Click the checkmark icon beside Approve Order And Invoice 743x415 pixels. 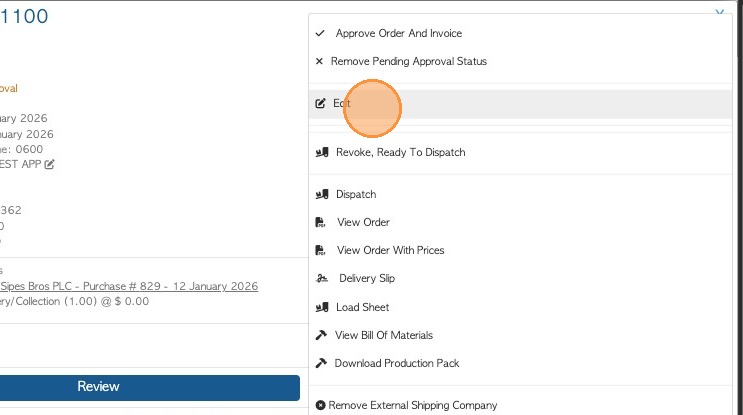click(x=320, y=33)
